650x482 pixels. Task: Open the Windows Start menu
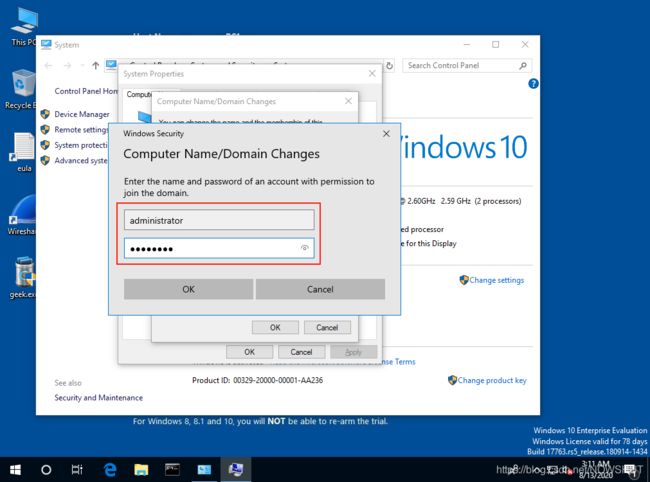pos(15,470)
